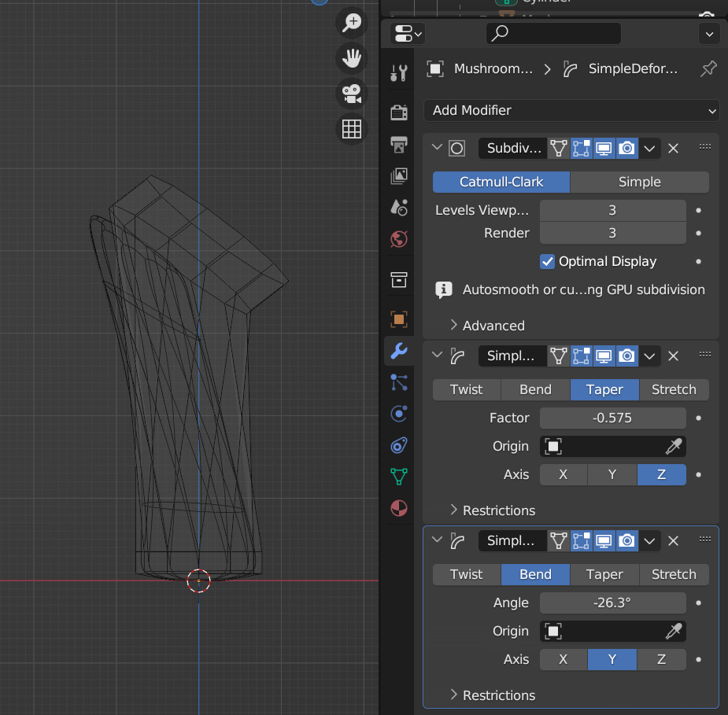Uncheck the Optimal Display checkbox
Image resolution: width=728 pixels, height=715 pixels.
tap(548, 262)
